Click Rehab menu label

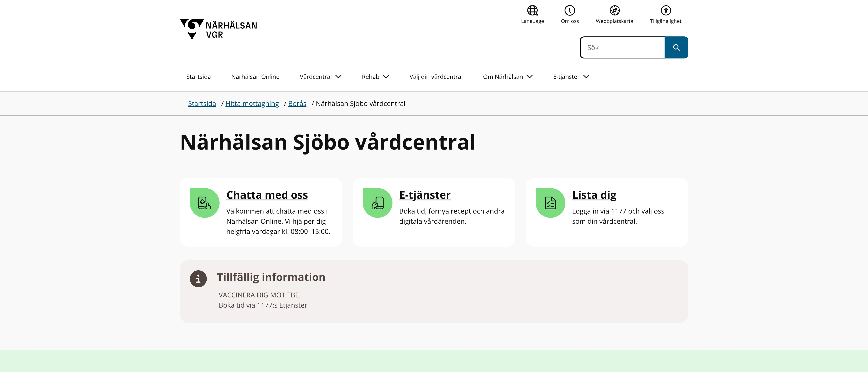pos(370,76)
